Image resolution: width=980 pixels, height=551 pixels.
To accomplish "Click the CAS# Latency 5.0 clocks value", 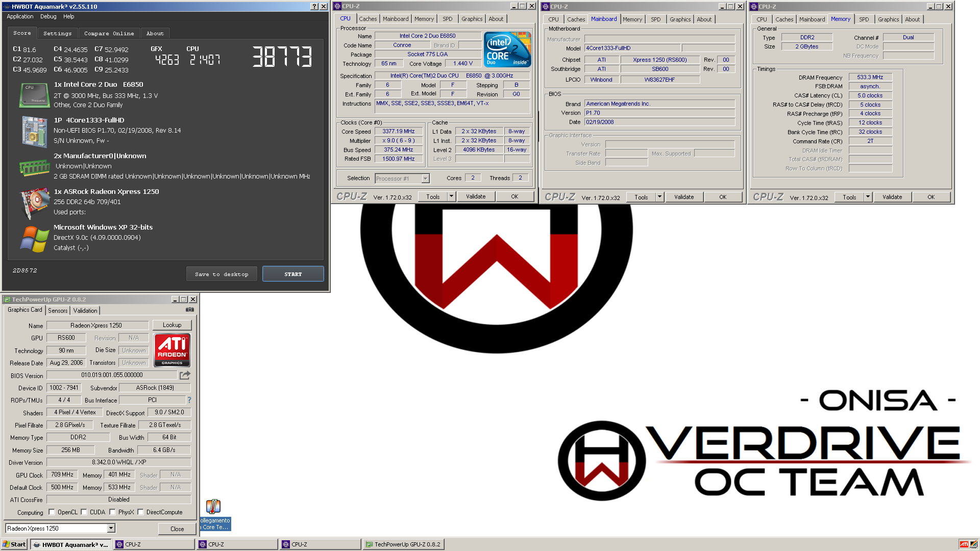I will tap(870, 95).
